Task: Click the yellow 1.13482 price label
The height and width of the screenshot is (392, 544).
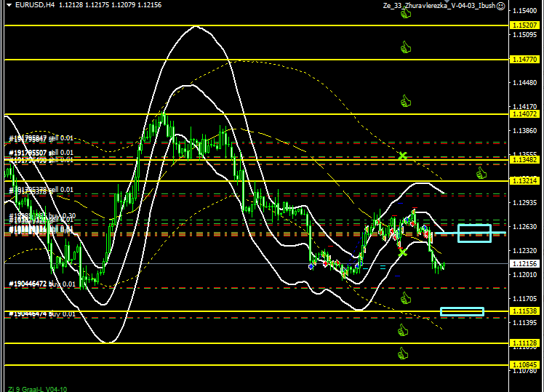Action: coord(525,159)
